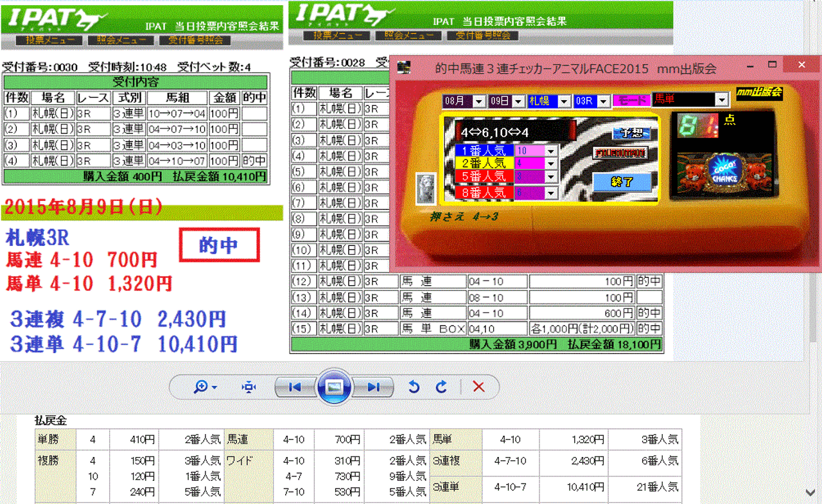Select bet row 04→07→10 in left table

136,129
